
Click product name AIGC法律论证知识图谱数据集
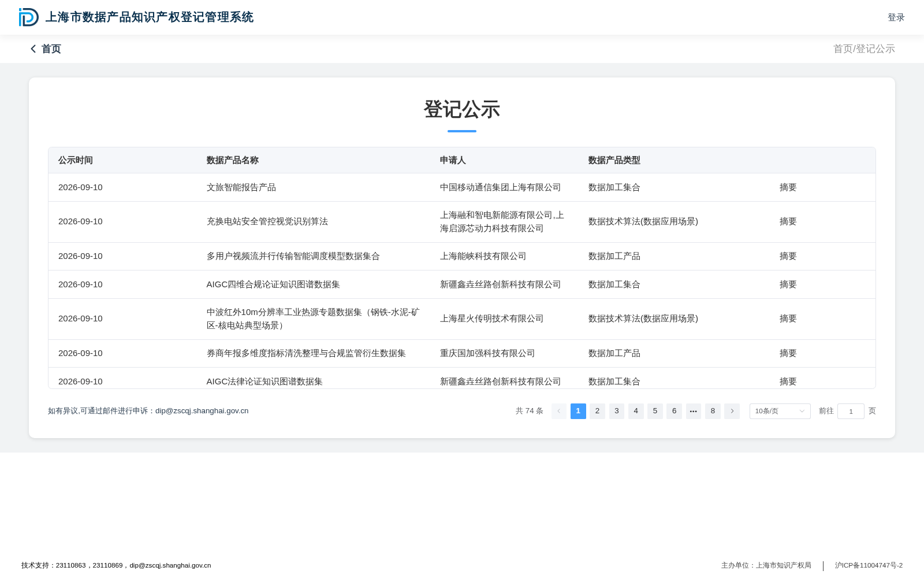click(x=264, y=381)
